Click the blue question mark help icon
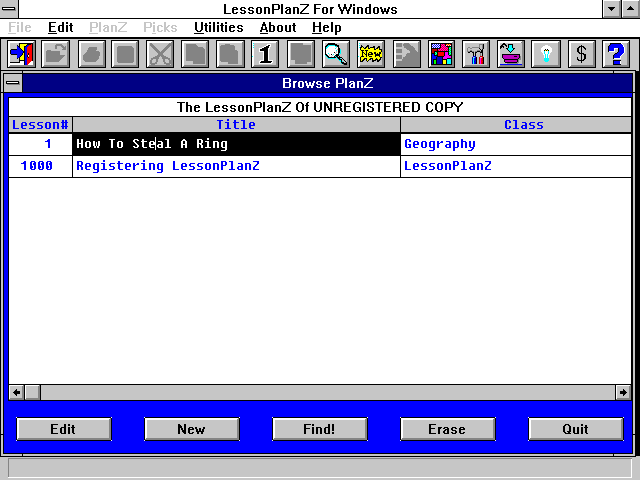The height and width of the screenshot is (480, 640). tap(616, 54)
